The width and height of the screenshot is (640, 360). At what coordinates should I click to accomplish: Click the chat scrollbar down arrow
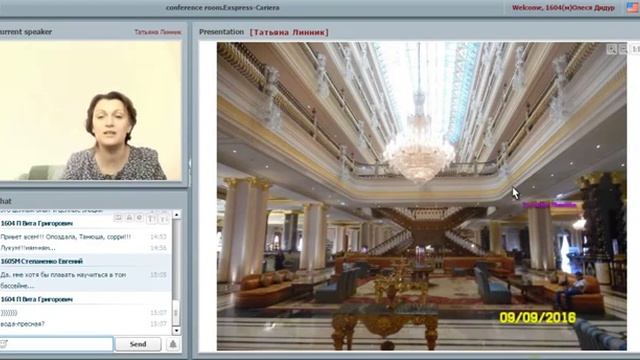point(176,331)
